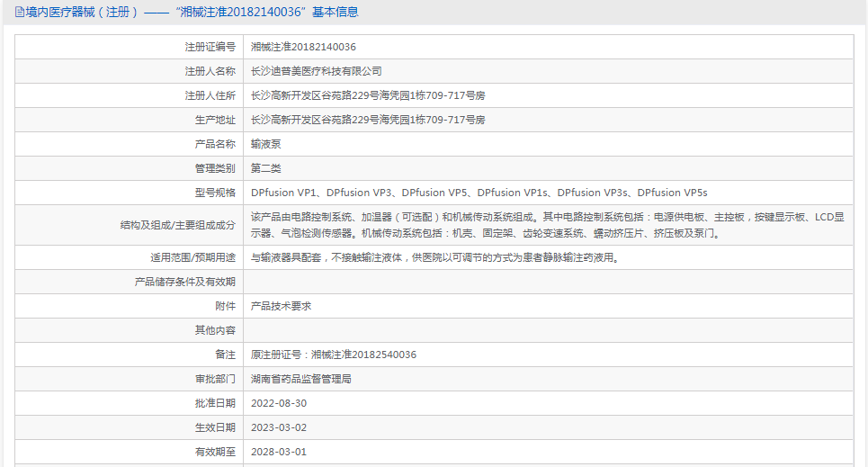
Task: Click the 适用范围/预期用途 intended use description
Action: pyautogui.click(x=434, y=257)
